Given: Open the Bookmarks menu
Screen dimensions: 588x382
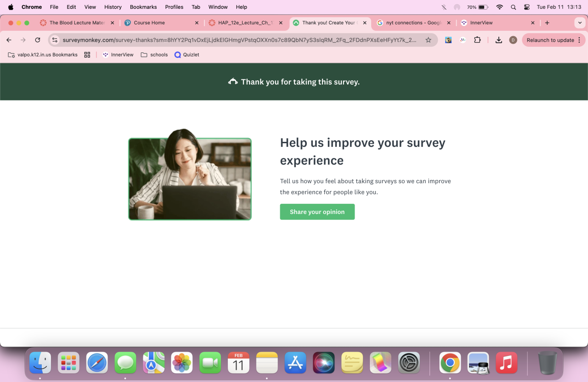Looking at the screenshot, I should pyautogui.click(x=143, y=7).
